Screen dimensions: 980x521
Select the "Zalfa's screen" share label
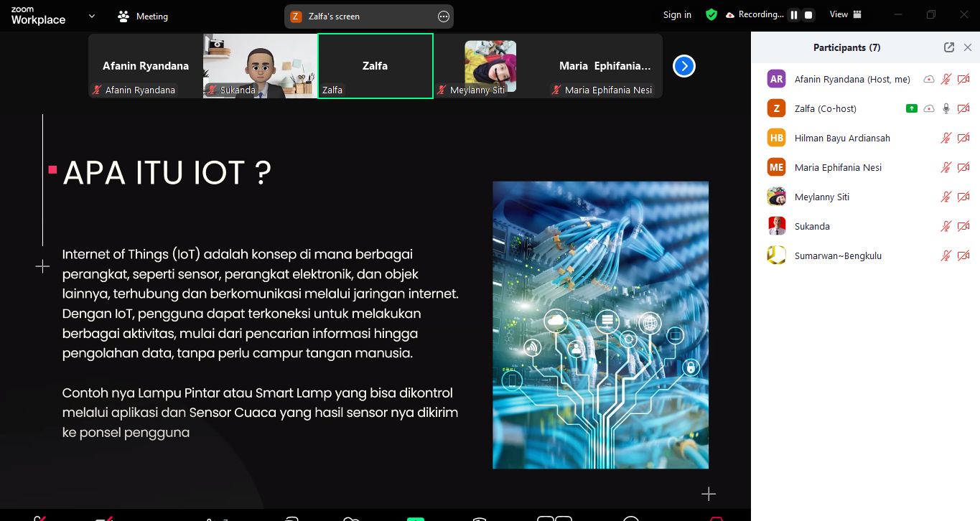click(334, 16)
